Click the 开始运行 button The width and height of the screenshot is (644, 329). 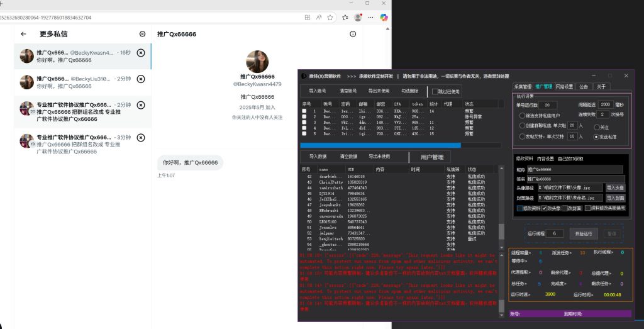pos(584,233)
